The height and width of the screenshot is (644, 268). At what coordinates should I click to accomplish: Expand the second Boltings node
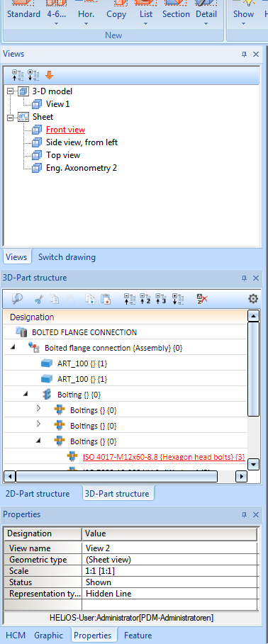(x=38, y=424)
